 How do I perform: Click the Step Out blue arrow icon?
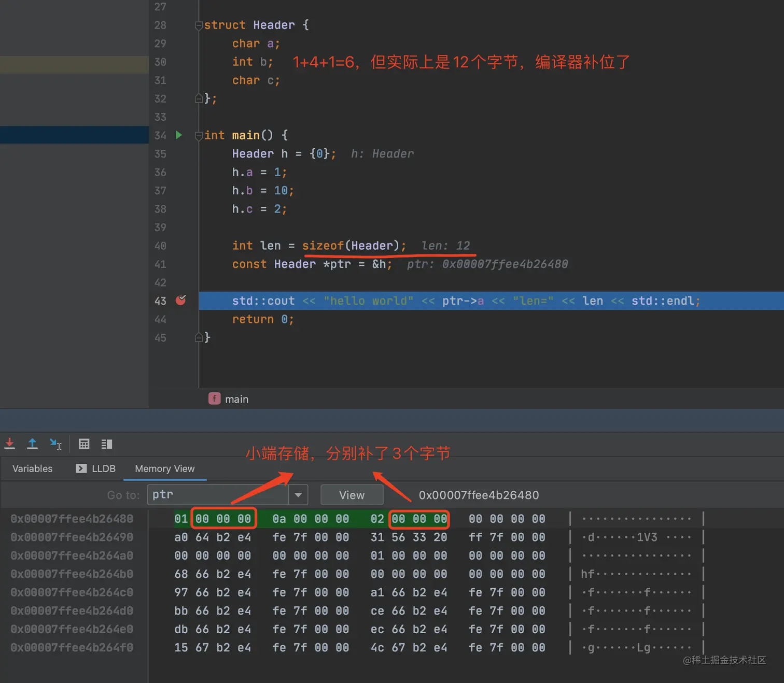tap(32, 444)
